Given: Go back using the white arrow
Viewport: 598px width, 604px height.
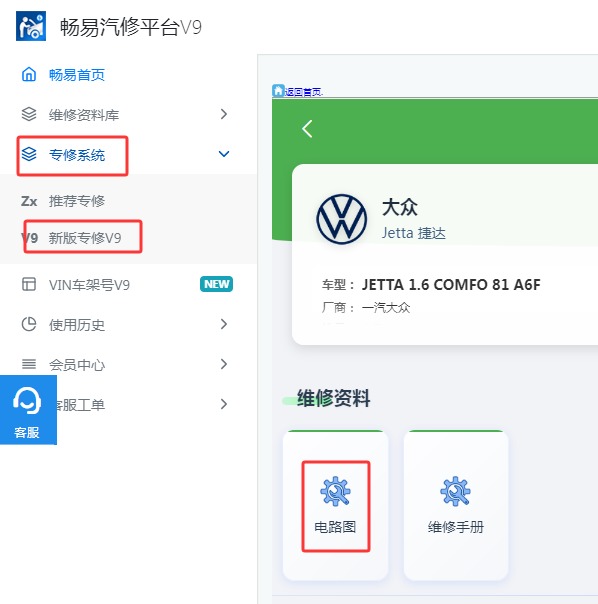Looking at the screenshot, I should [x=307, y=129].
